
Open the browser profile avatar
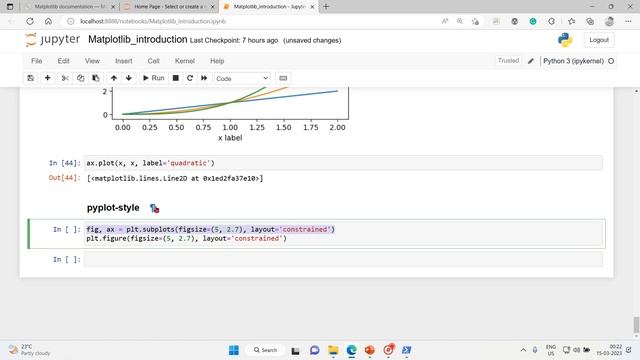click(609, 21)
